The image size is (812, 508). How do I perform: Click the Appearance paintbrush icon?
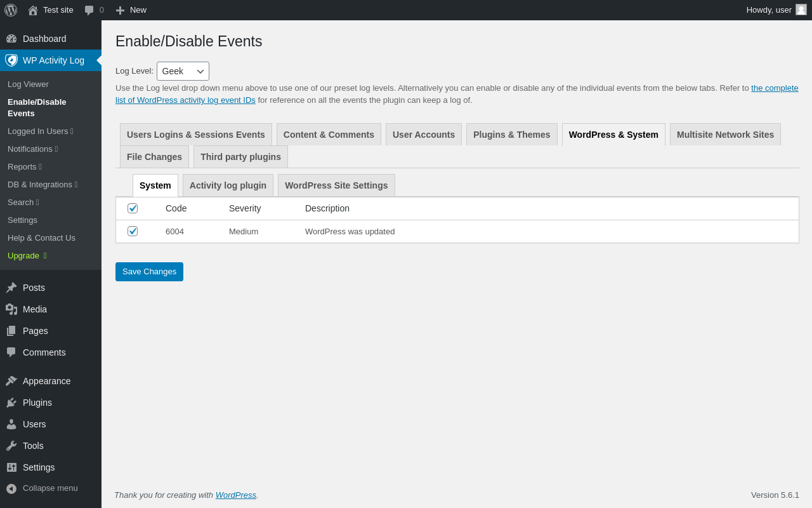pyautogui.click(x=11, y=381)
